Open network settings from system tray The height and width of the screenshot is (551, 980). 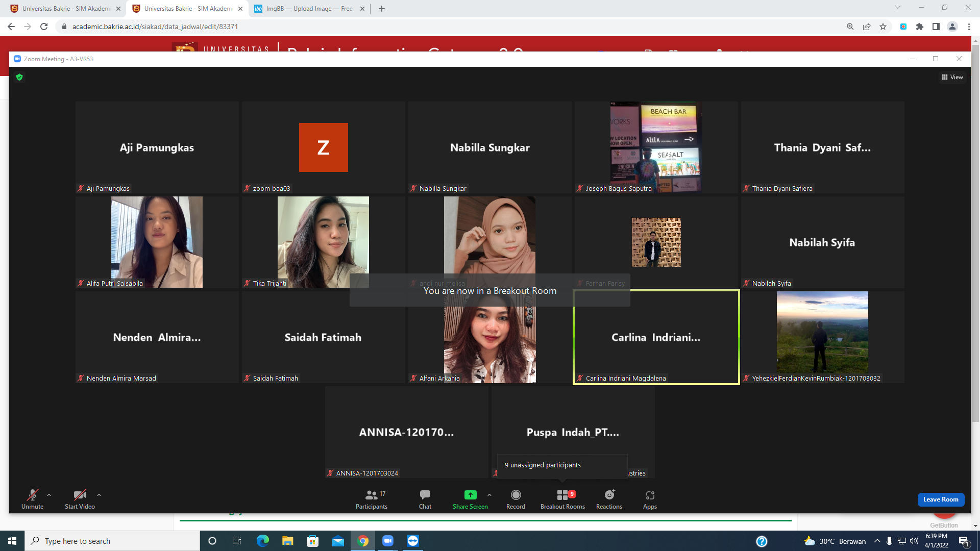pos(902,541)
